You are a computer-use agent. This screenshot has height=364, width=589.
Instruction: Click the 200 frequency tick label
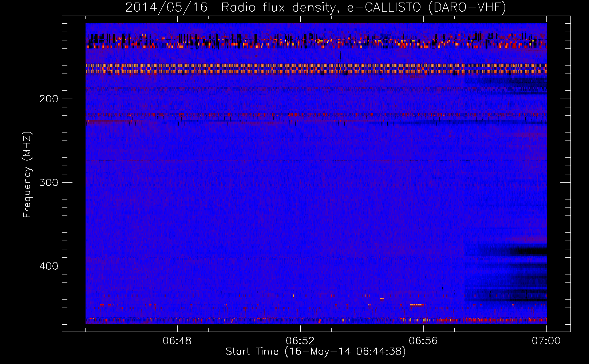point(49,99)
